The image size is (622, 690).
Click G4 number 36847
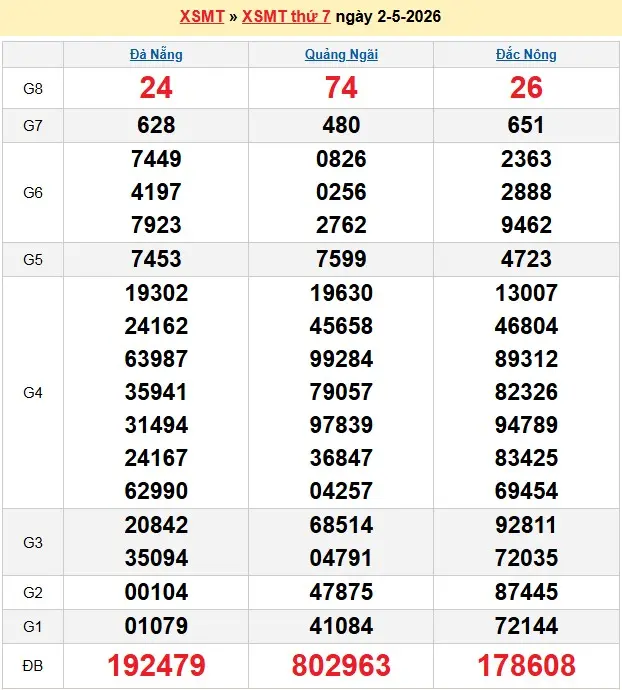tap(341, 458)
